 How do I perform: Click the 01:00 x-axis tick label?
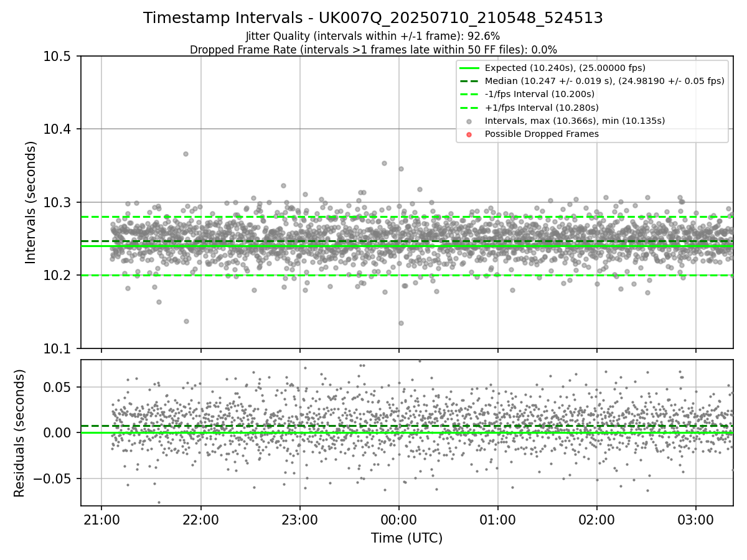[497, 520]
